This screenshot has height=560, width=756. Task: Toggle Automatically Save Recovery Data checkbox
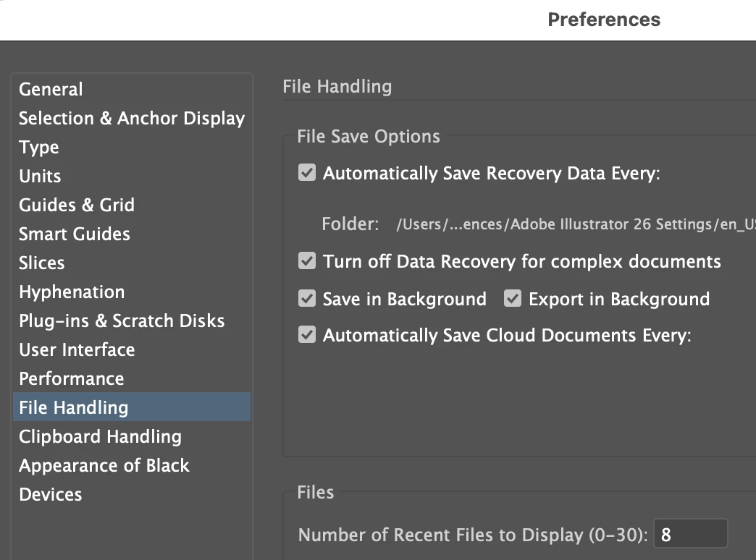[x=307, y=173]
